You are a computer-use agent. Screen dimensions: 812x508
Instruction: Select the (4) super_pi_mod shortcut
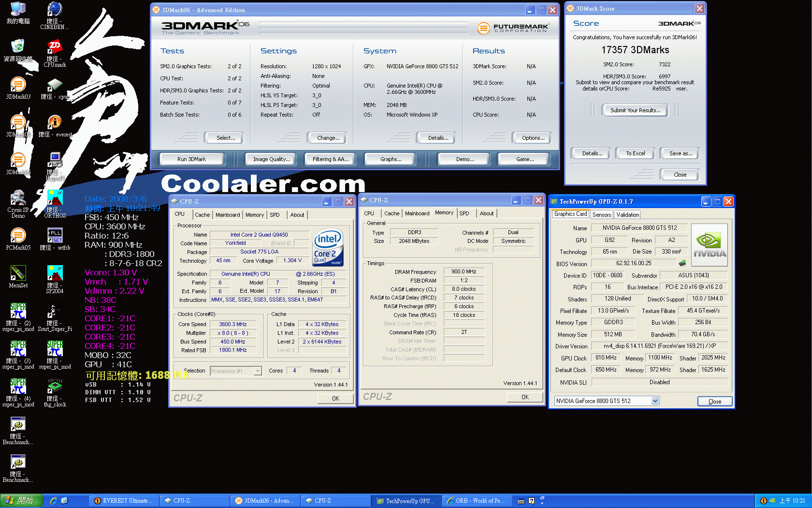click(18, 393)
